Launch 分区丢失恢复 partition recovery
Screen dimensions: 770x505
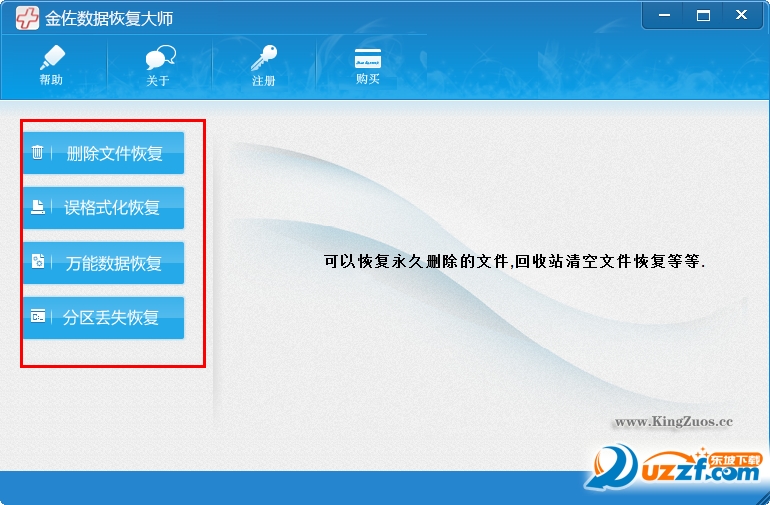112,318
